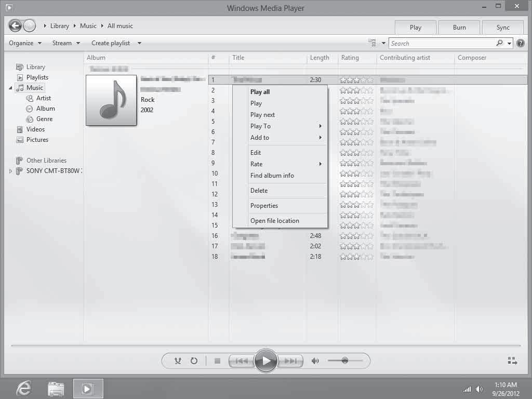Click the Forward navigation arrow
The height and width of the screenshot is (399, 532).
[30, 26]
